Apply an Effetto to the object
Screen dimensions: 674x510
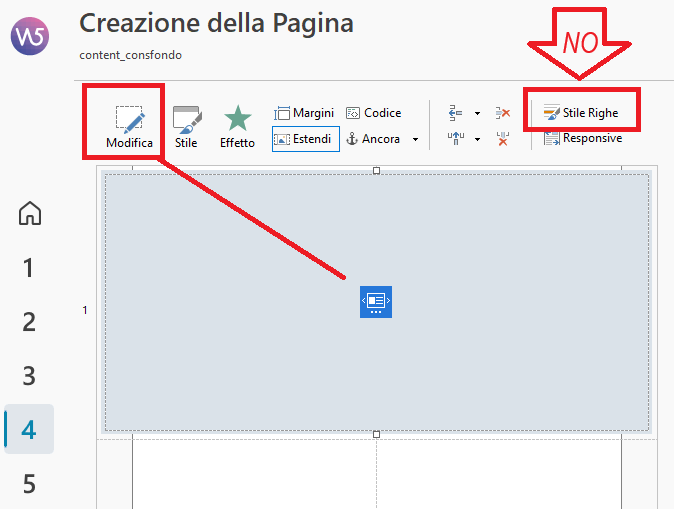[x=237, y=127]
